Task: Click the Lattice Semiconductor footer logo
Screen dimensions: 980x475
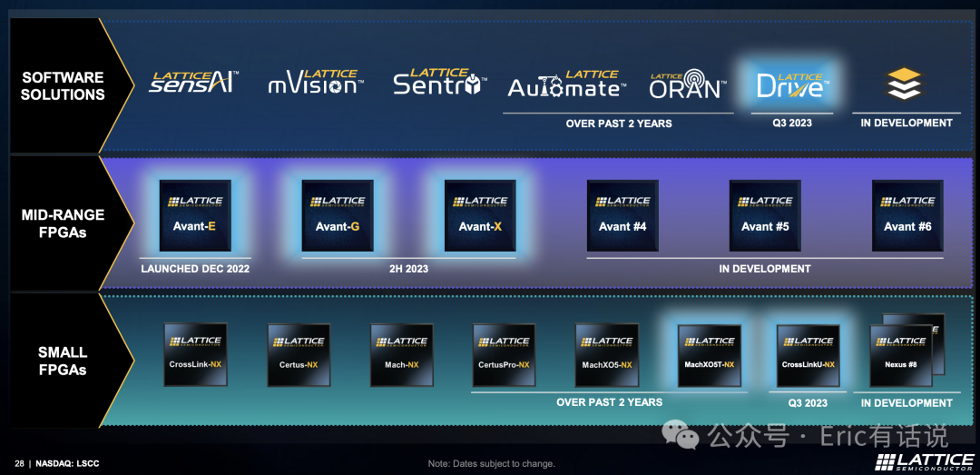Action: (924, 460)
